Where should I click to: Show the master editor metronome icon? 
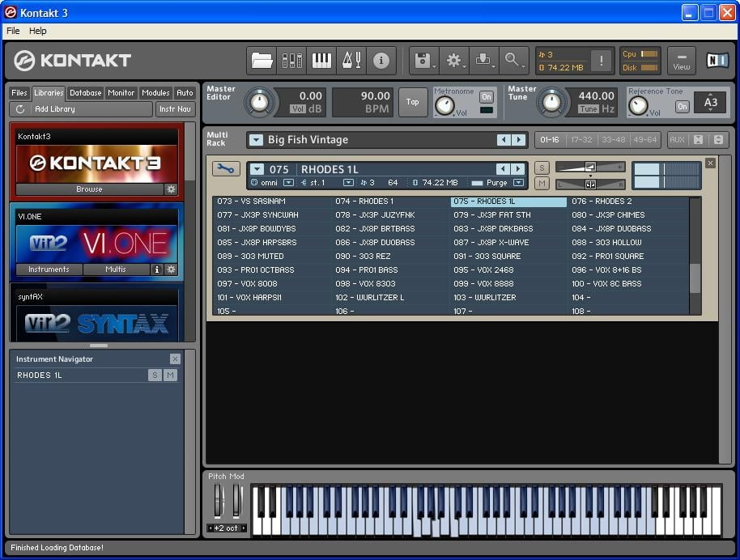[351, 60]
